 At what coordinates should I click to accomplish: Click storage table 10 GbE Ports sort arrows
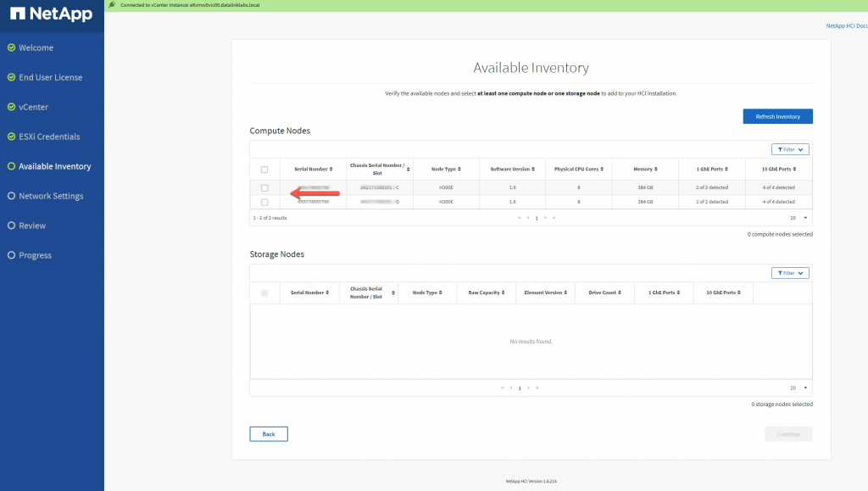[739, 293]
